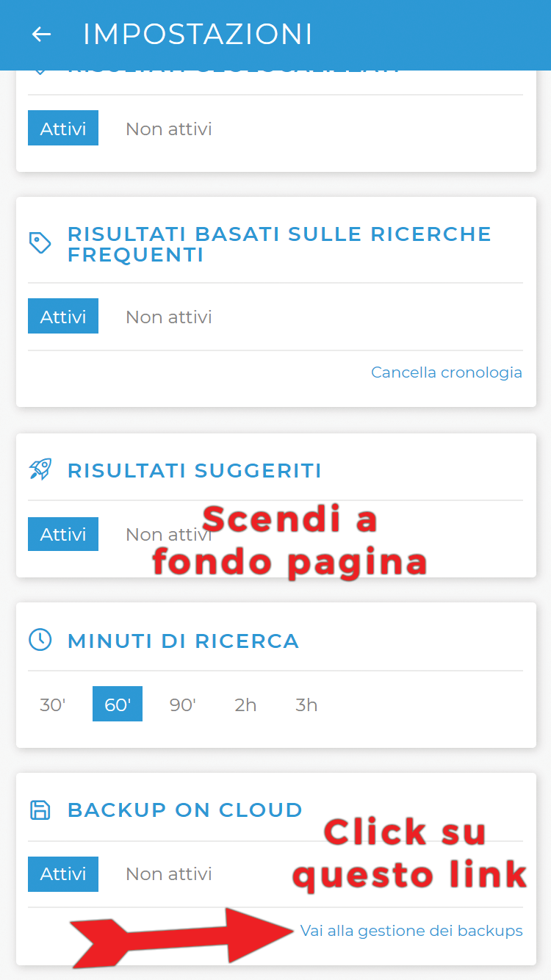Choose 3h search duration
This screenshot has height=980, width=551.
coord(306,705)
